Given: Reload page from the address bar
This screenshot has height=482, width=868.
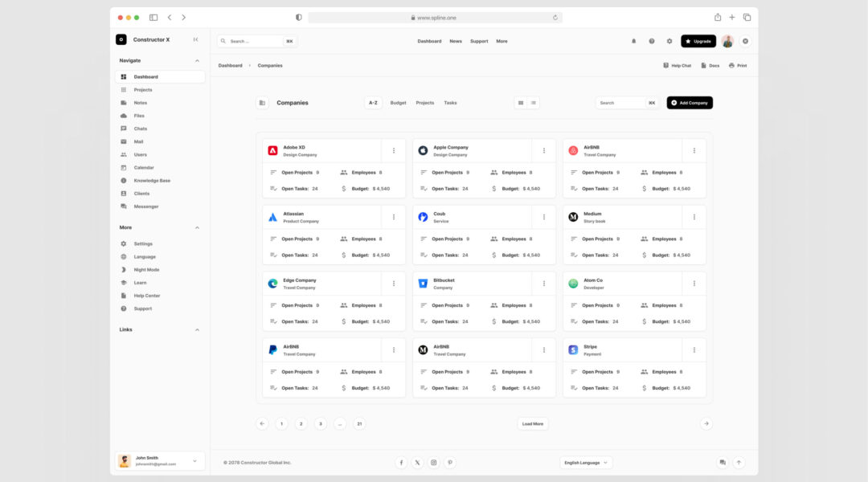Looking at the screenshot, I should (x=555, y=18).
